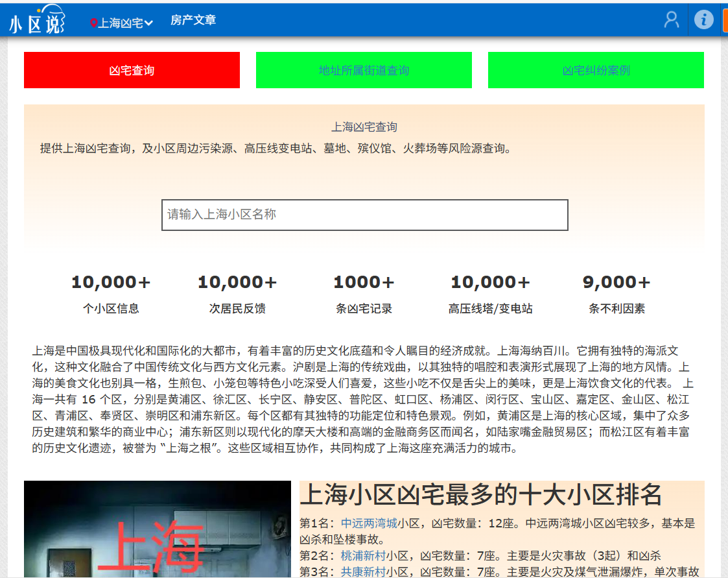Switch to 地址所属街道查询 tab
Viewport: 728px width, 578px height.
tap(364, 70)
